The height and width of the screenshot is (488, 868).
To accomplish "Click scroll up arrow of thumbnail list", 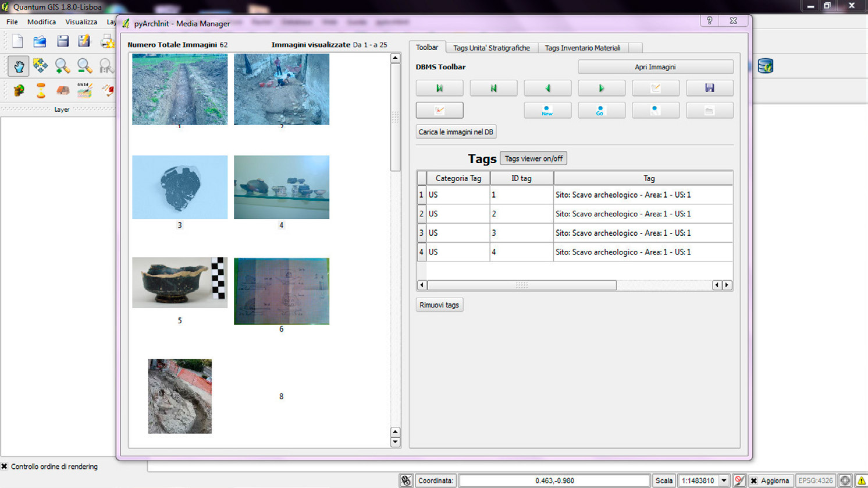I will pyautogui.click(x=395, y=58).
